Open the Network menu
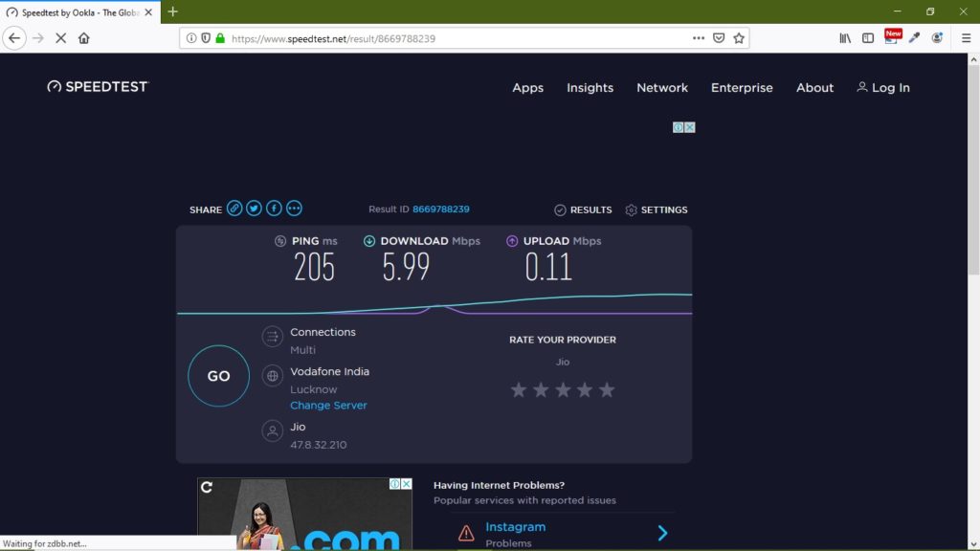 click(x=662, y=88)
